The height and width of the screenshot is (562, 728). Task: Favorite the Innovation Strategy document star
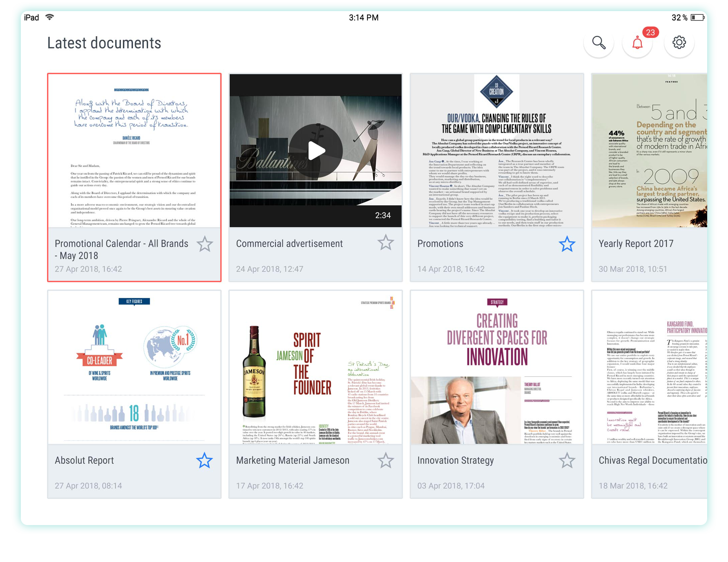tap(567, 460)
